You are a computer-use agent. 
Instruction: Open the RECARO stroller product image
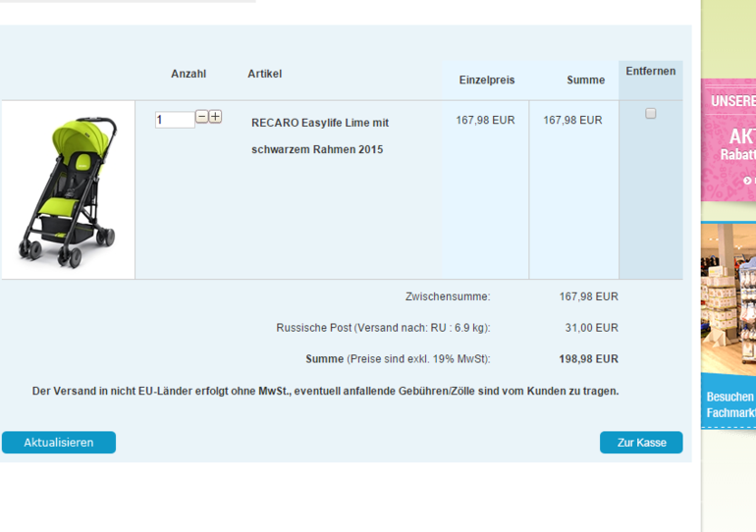point(68,190)
